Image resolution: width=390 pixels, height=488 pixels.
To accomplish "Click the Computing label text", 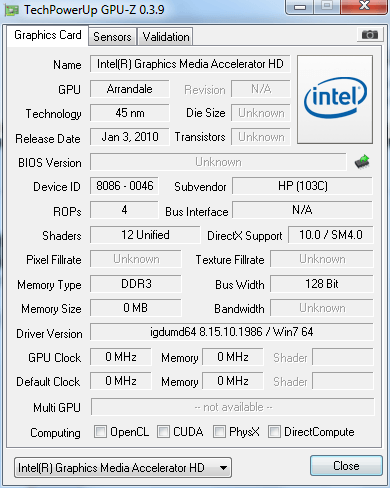I will (x=55, y=433).
